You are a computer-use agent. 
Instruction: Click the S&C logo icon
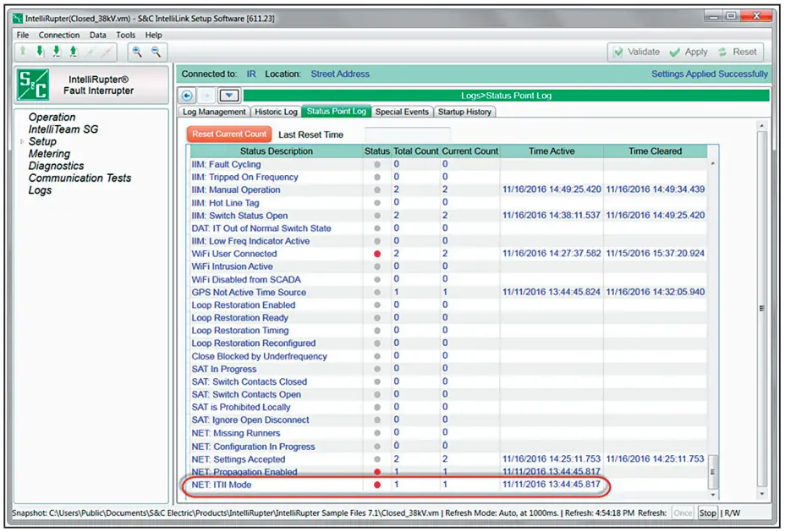(x=35, y=85)
